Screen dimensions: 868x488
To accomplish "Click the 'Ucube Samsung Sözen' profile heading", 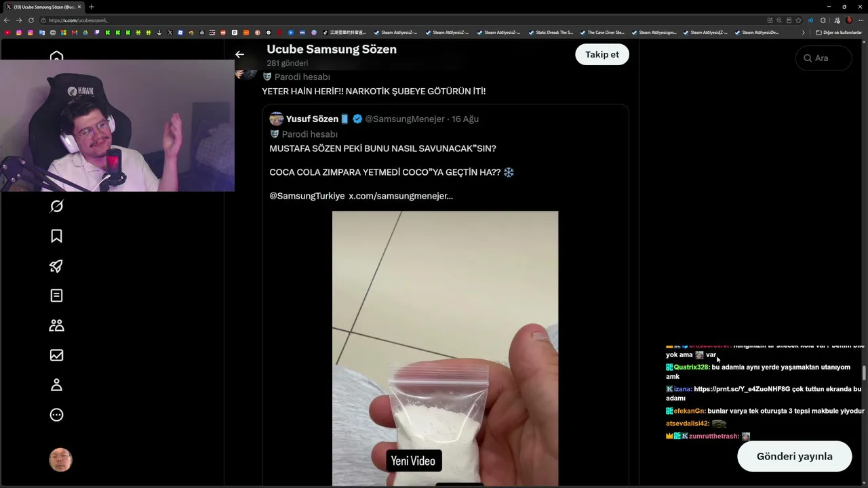I will tap(332, 49).
